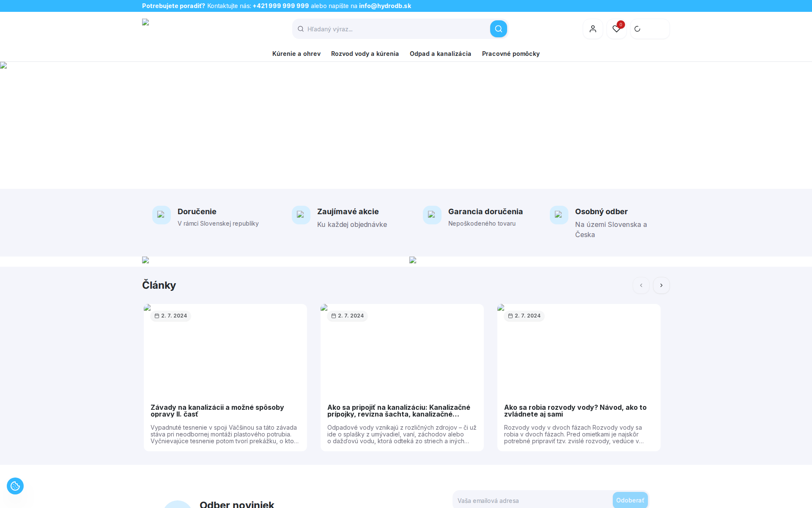Click the calendar icon on first article card
The width and height of the screenshot is (812, 508).
tap(156, 315)
